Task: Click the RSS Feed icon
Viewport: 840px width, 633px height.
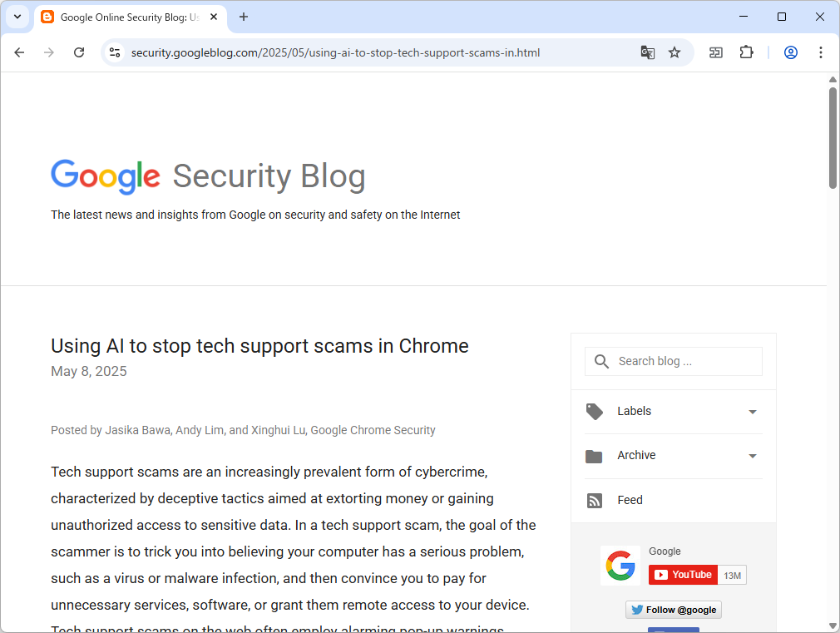Action: tap(595, 500)
